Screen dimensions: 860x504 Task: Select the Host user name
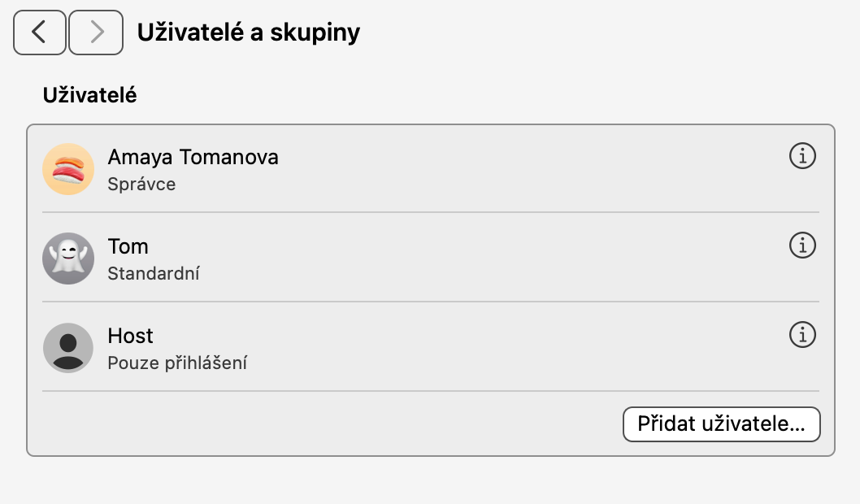(130, 336)
